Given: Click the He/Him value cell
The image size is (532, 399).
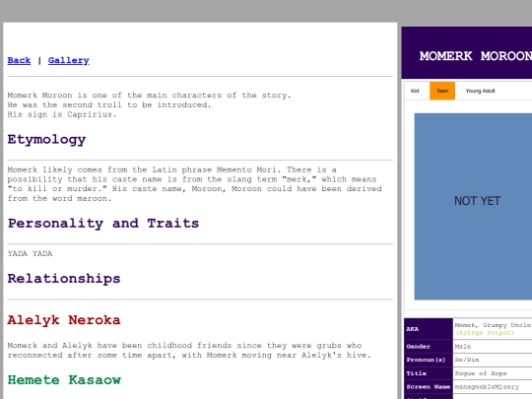Looking at the screenshot, I should pyautogui.click(x=493, y=360).
